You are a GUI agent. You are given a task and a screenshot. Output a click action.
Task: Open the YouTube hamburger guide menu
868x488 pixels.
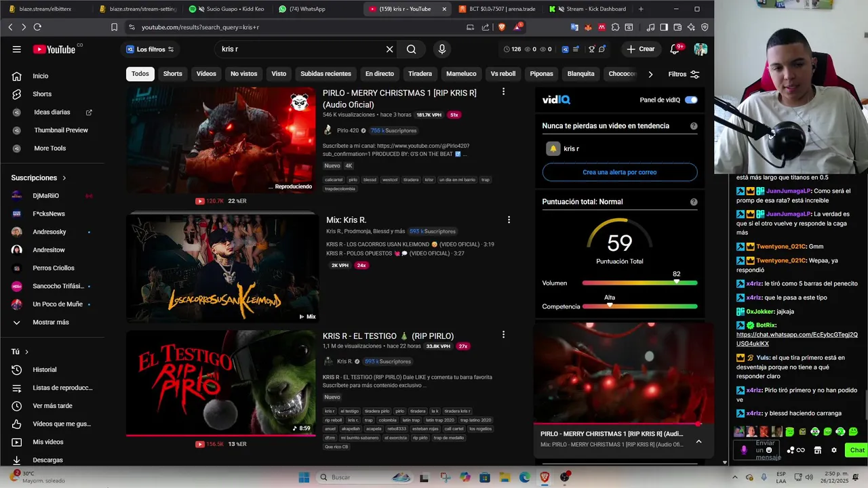tap(17, 49)
